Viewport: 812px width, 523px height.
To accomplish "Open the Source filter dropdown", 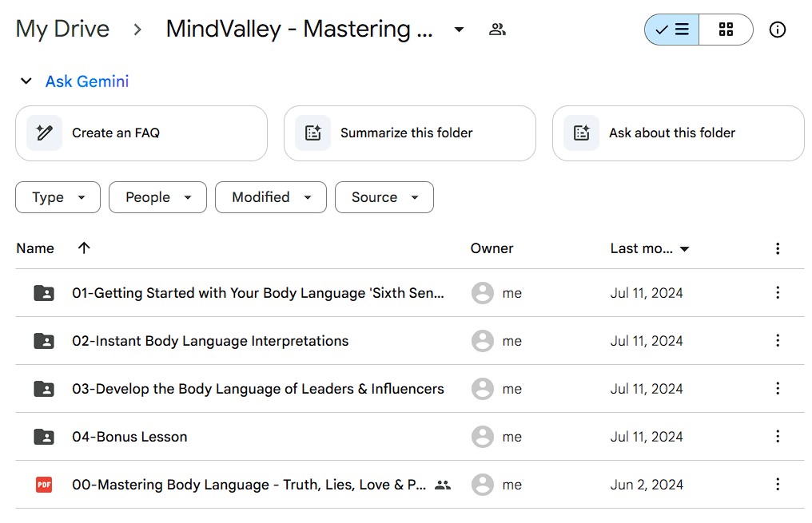I will [384, 197].
